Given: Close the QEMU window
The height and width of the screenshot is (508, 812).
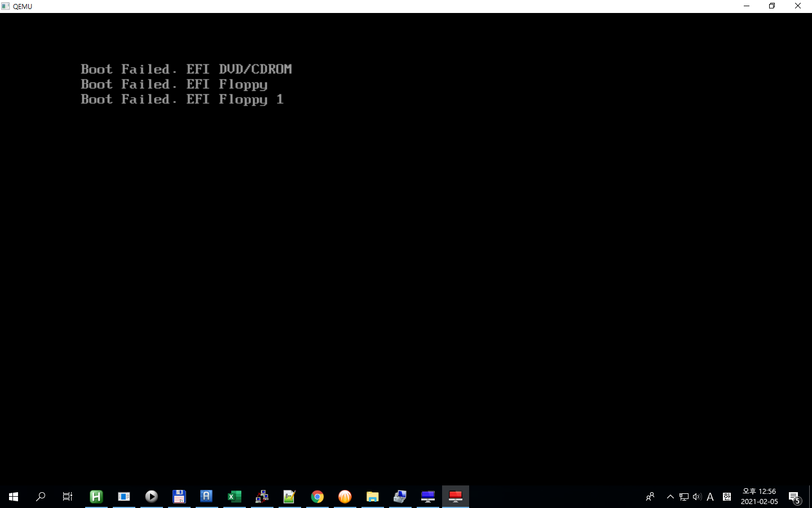Looking at the screenshot, I should [x=798, y=6].
